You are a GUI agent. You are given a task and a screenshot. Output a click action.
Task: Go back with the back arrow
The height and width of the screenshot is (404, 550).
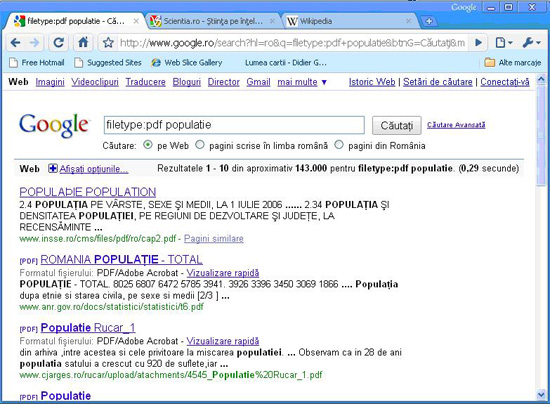coord(15,43)
